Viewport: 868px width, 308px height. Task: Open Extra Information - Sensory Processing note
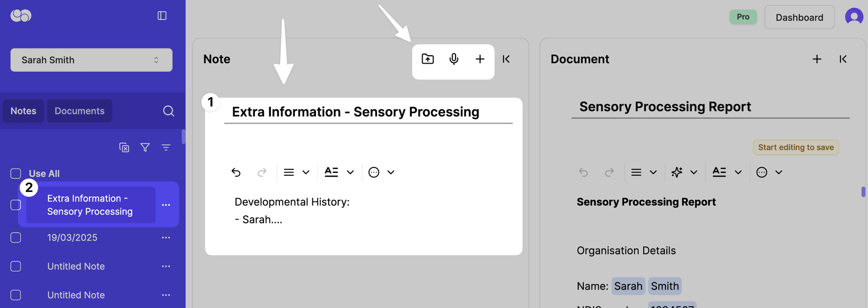[90, 205]
